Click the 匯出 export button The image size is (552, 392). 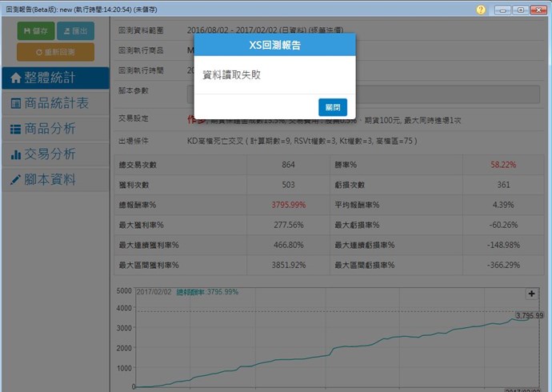[x=77, y=31]
